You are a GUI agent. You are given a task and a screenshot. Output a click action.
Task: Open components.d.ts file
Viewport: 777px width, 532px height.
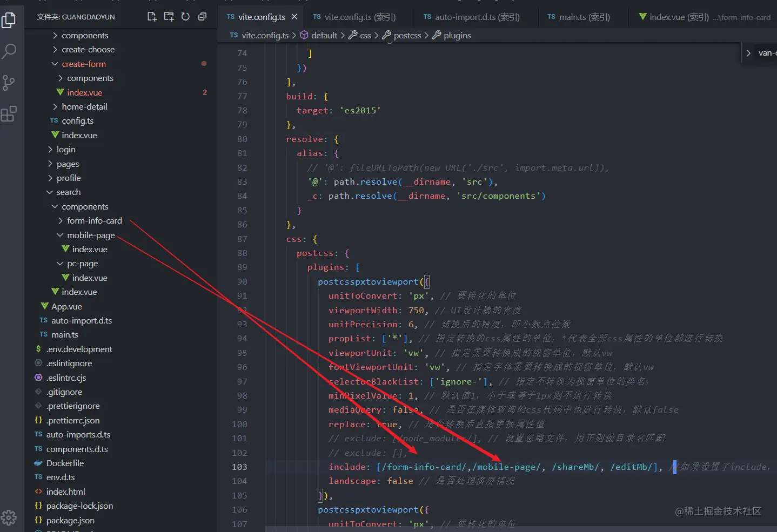pyautogui.click(x=77, y=449)
